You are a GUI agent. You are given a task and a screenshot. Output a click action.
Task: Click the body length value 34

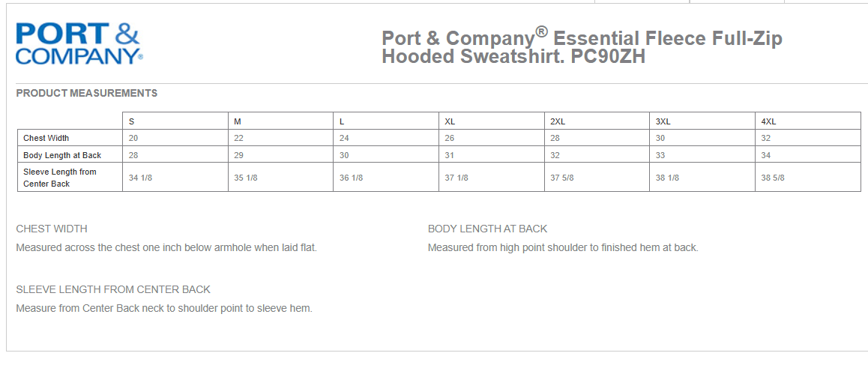coord(766,155)
